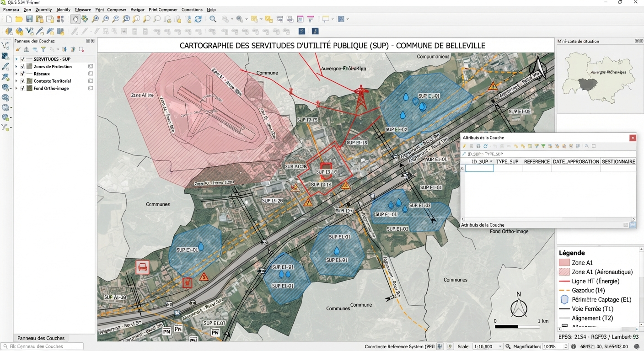
Task: Expand the Zones de Protection layer
Action: [x=16, y=66]
